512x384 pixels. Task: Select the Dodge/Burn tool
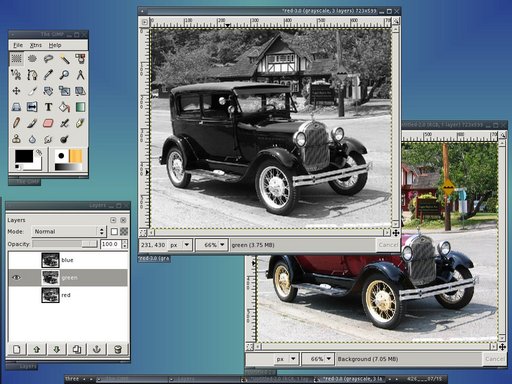64,139
